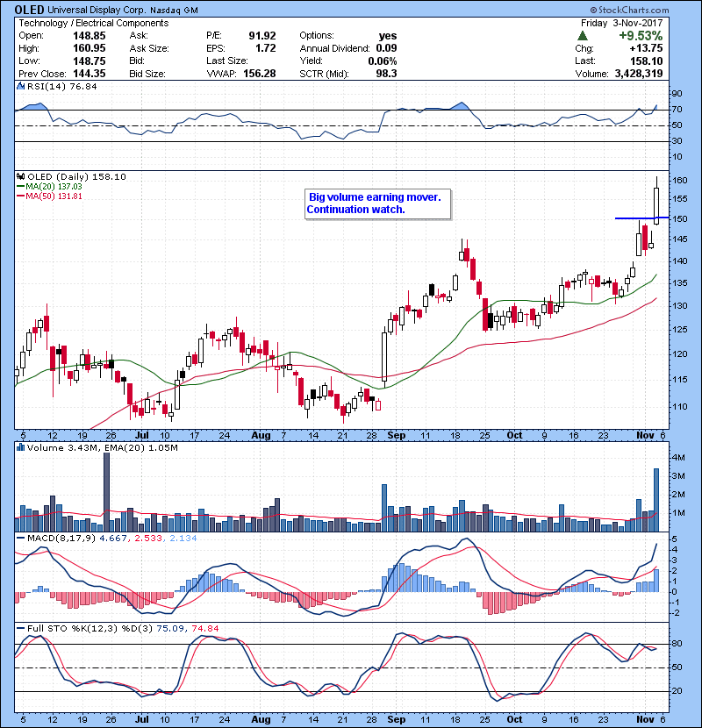Click the Nasdaq GM exchange label
The image size is (702, 728).
[175, 11]
